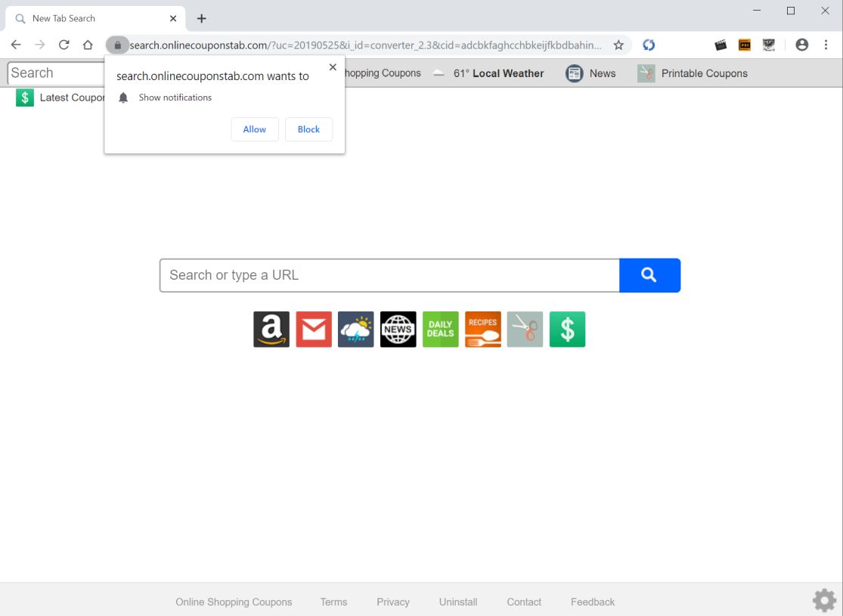Open the Privacy footer link
The height and width of the screenshot is (616, 843).
[x=393, y=602]
